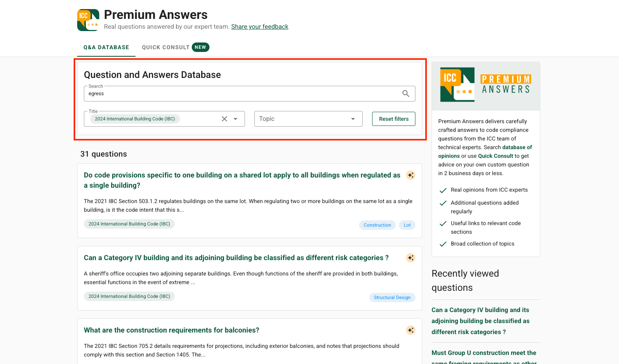Click the Quick Consult link in sidebar

495,156
